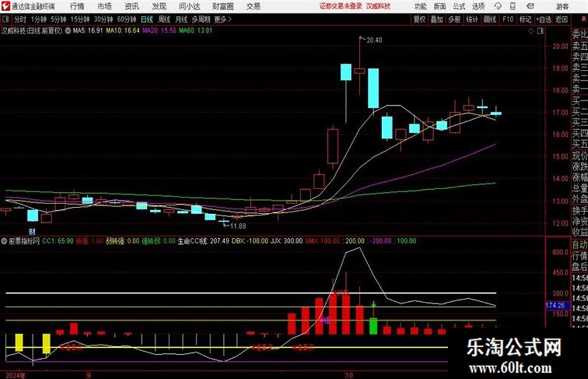Open the 资讯 menu

132,6
